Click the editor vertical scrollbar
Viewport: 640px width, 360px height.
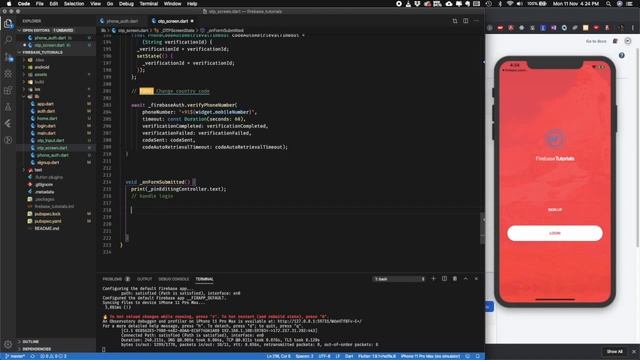tap(482, 229)
